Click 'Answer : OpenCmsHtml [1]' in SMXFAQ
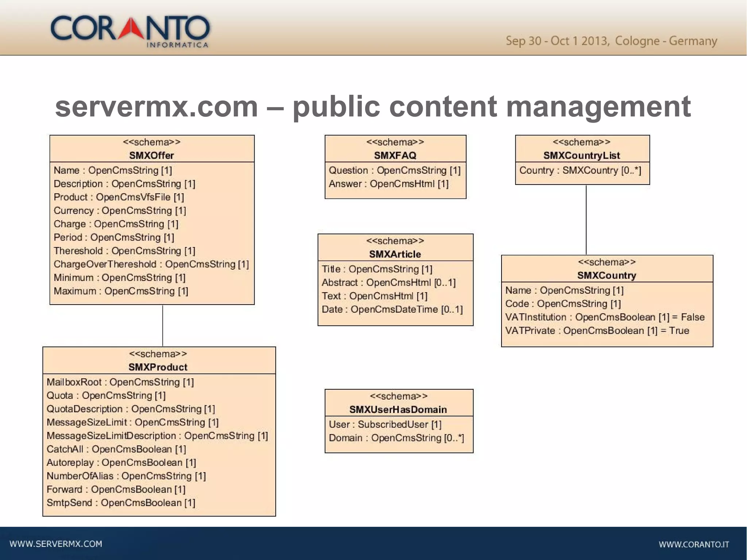Image resolution: width=747 pixels, height=560 pixels. point(389,184)
